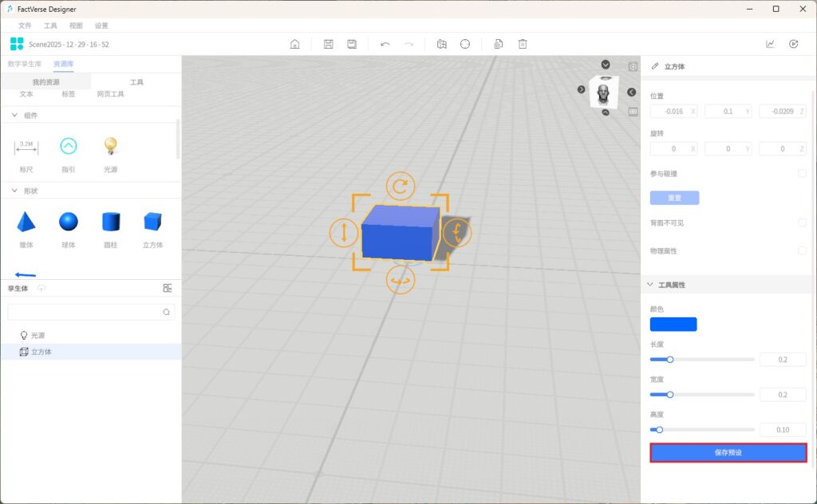This screenshot has height=504, width=817.
Task: Click the home icon in the toolbar
Action: tap(294, 45)
